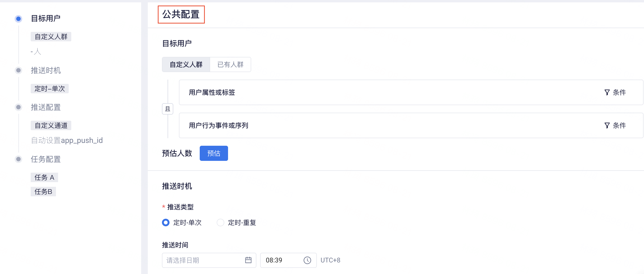Click the filter icon for 用户属性或标签
The height and width of the screenshot is (274, 644).
point(607,93)
